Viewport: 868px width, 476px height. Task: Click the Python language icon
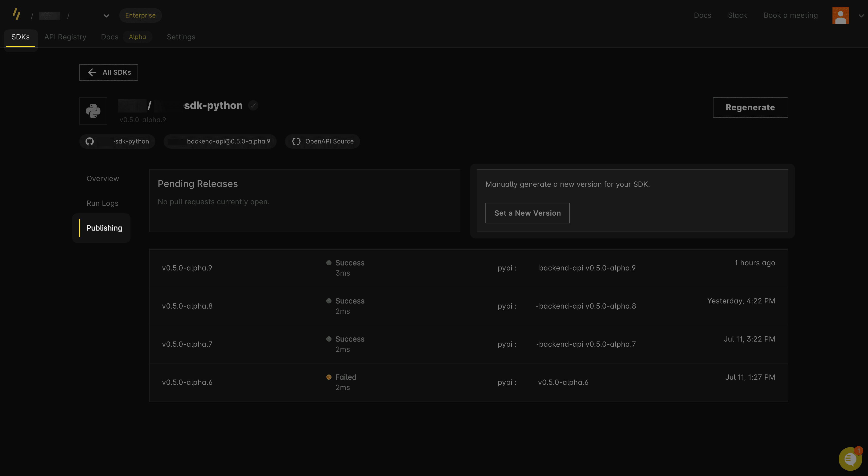click(93, 111)
